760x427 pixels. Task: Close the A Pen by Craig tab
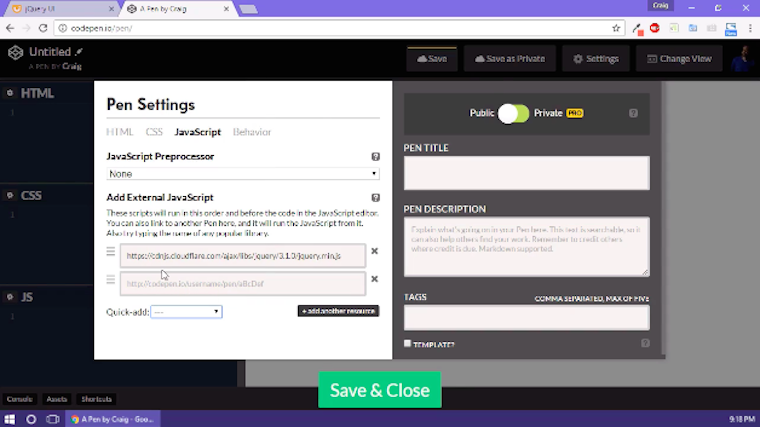click(x=226, y=9)
